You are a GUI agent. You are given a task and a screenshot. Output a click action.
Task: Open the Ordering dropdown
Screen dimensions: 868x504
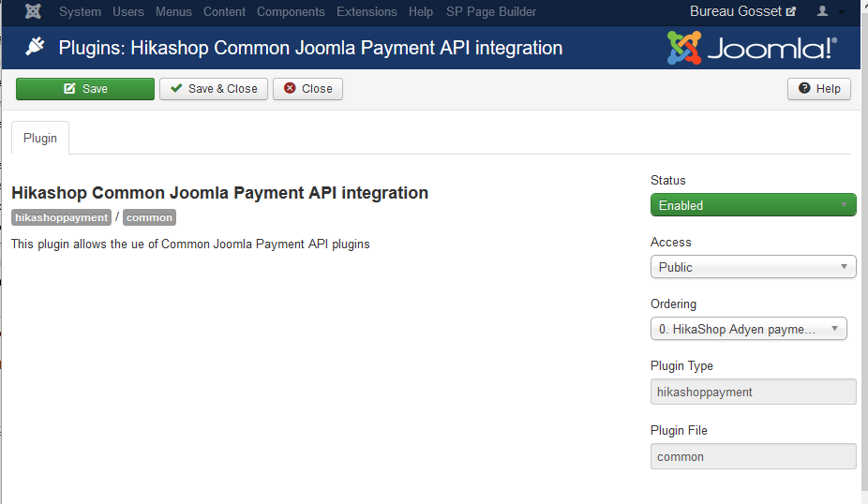point(749,329)
